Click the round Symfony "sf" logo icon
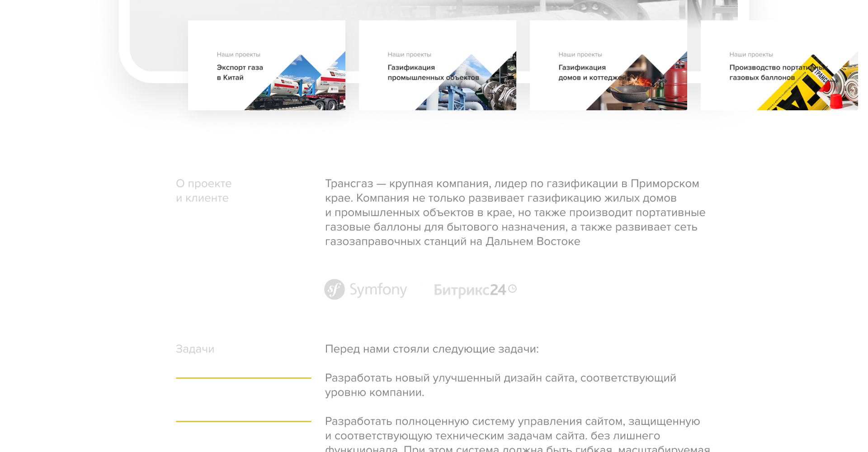Screen dimensions: 868x452 334,289
